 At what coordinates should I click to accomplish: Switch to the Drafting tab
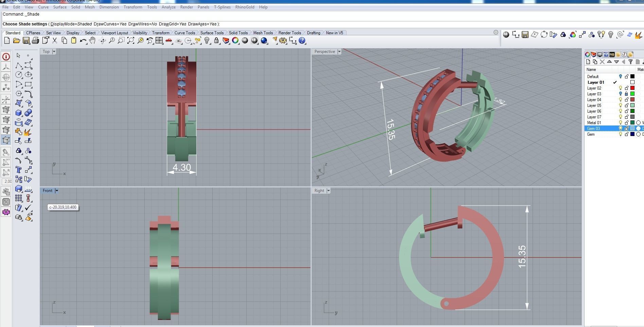click(x=314, y=33)
